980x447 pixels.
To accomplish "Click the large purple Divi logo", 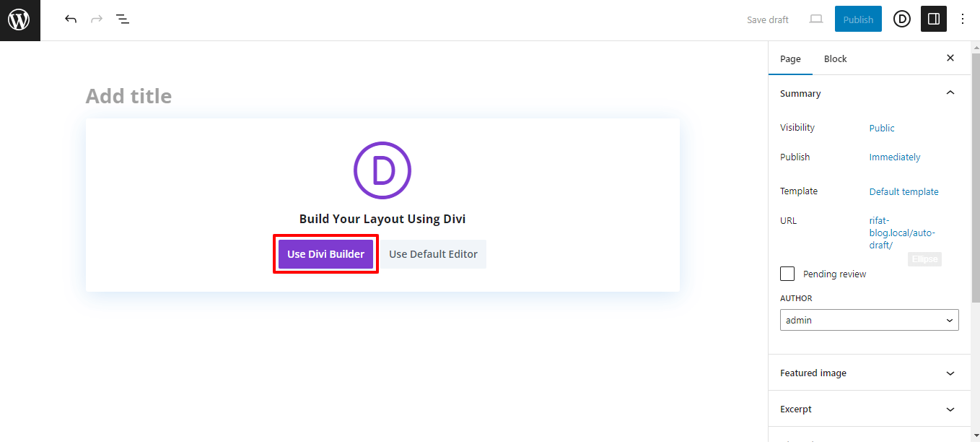I will coord(382,170).
